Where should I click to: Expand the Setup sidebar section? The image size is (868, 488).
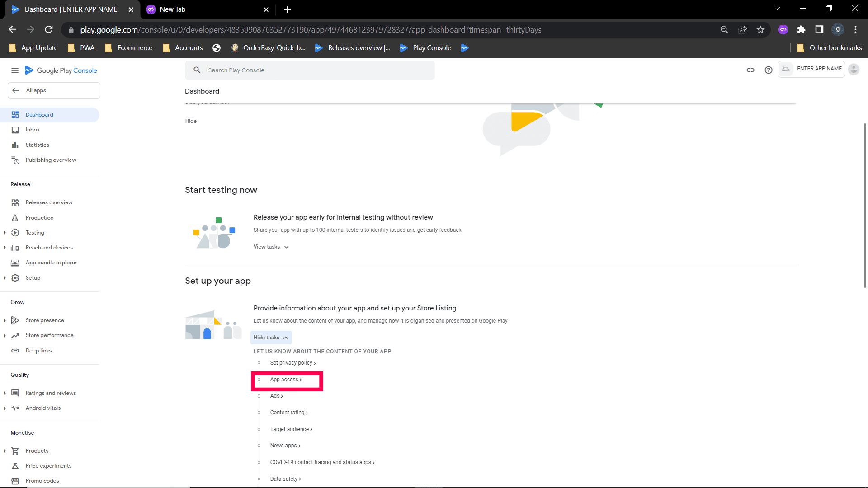point(5,278)
